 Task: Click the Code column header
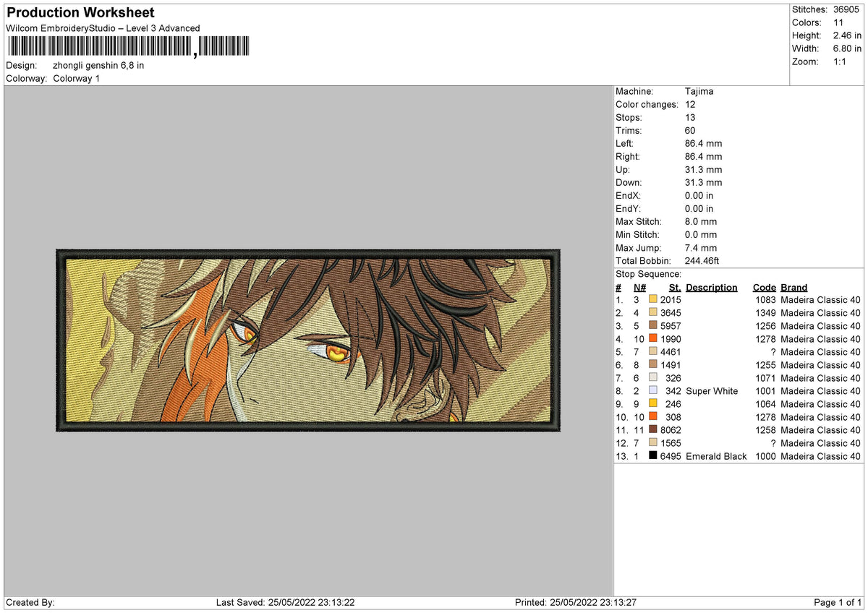pos(764,288)
